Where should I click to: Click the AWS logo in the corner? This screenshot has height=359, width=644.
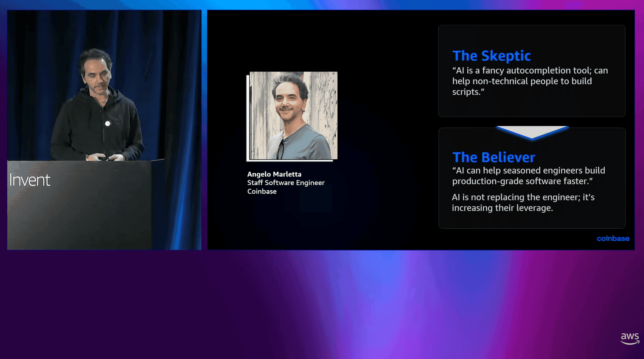click(629, 339)
